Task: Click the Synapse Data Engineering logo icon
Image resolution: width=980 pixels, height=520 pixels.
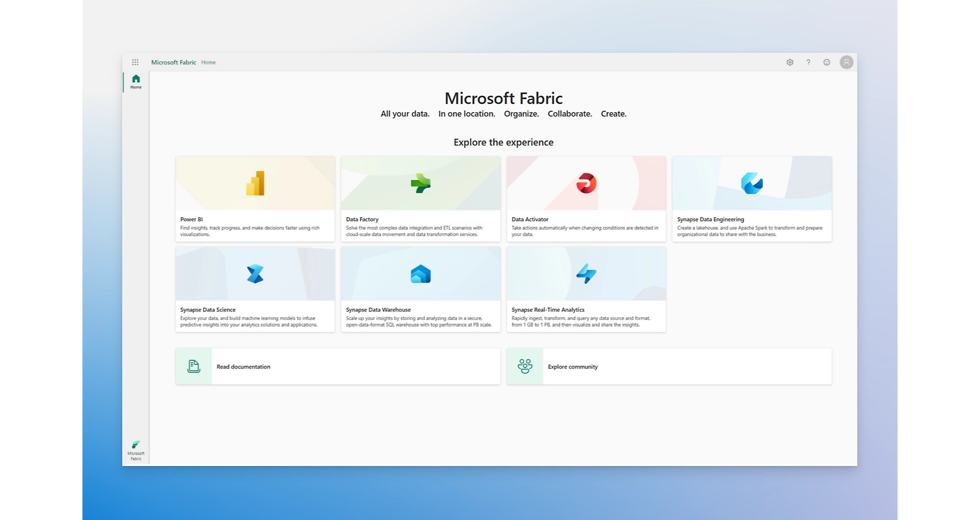Action: coord(752,184)
